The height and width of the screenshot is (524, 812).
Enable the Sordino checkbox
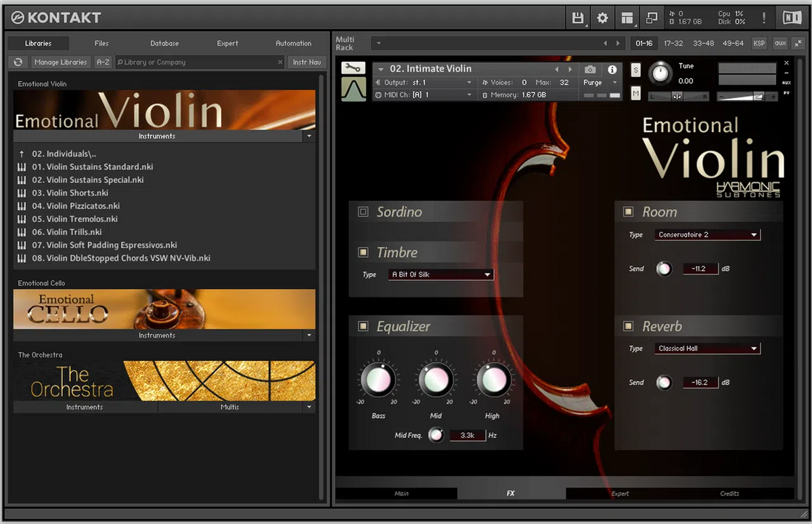[x=363, y=212]
